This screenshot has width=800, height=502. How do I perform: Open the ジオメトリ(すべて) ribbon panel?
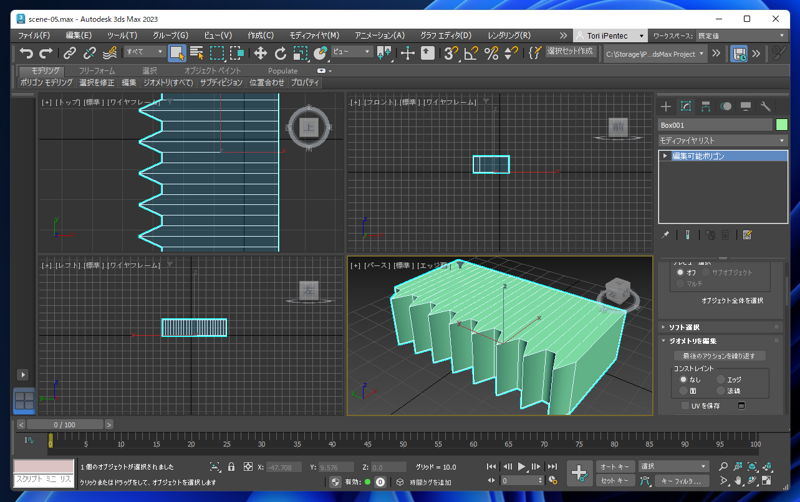tap(168, 83)
